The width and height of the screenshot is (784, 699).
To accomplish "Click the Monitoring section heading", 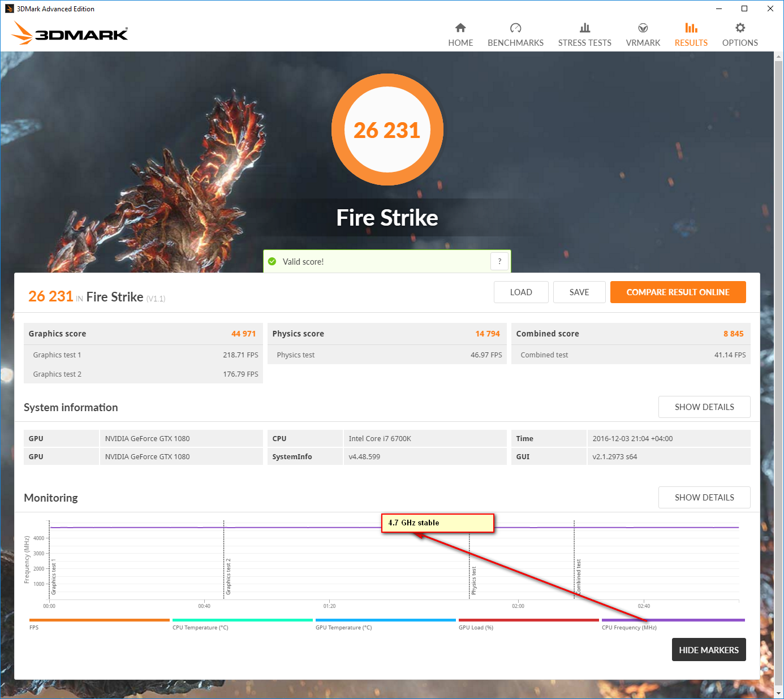I will pos(51,498).
